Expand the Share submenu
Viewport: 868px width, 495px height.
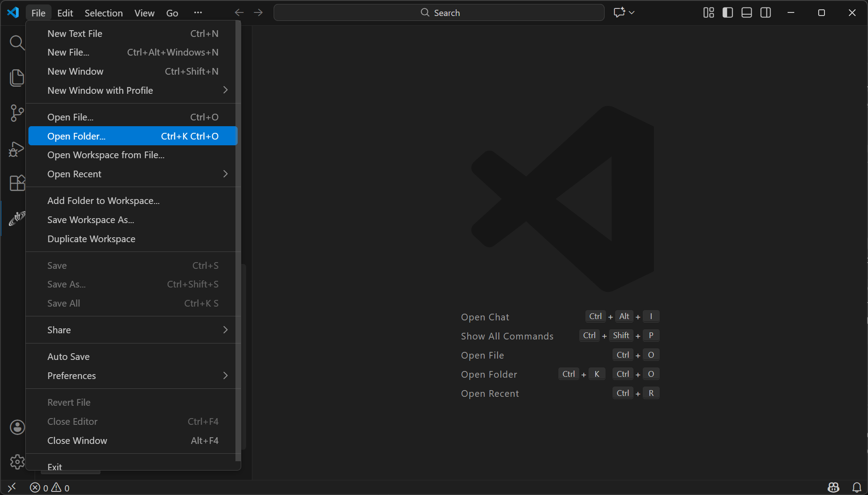133,330
